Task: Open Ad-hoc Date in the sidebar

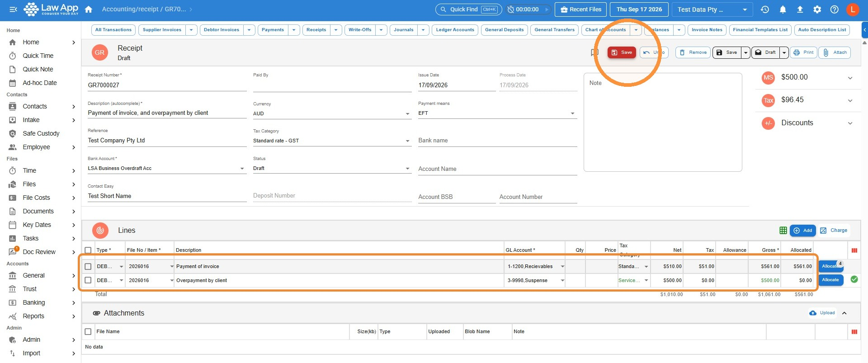Action: pos(40,83)
